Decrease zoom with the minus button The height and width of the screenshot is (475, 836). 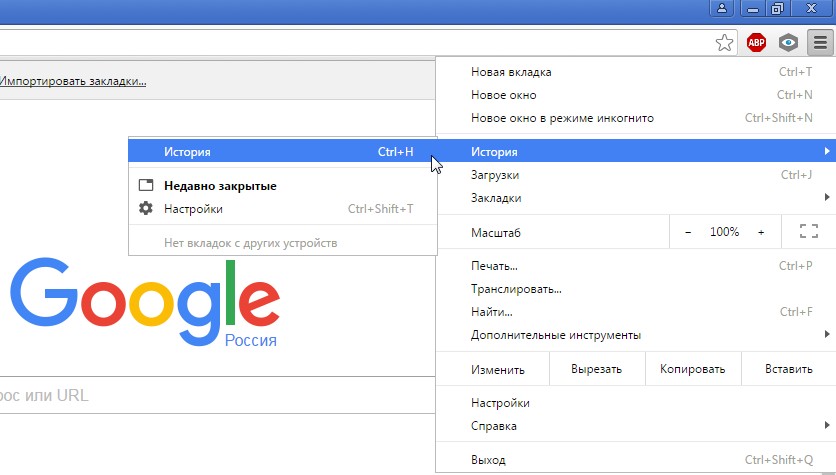click(688, 232)
